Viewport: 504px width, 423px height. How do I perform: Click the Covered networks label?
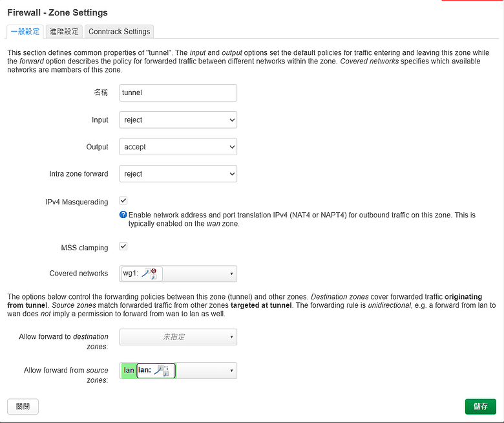[79, 274]
